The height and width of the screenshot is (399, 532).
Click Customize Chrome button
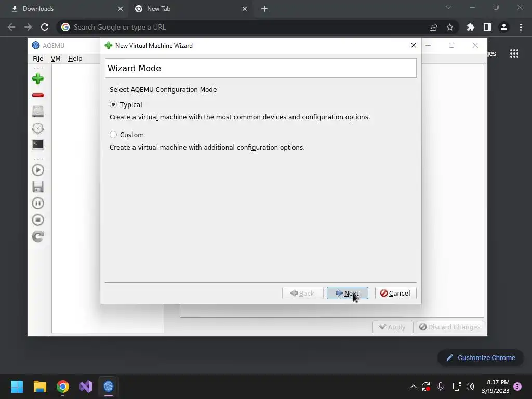pyautogui.click(x=481, y=357)
